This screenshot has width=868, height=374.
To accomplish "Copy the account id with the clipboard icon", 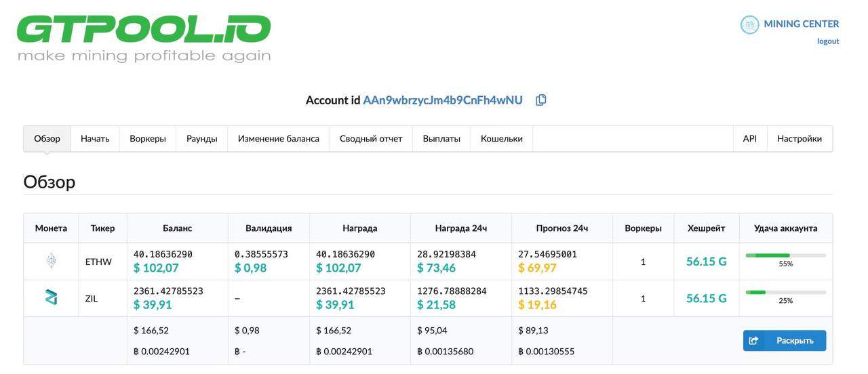I will (x=540, y=100).
